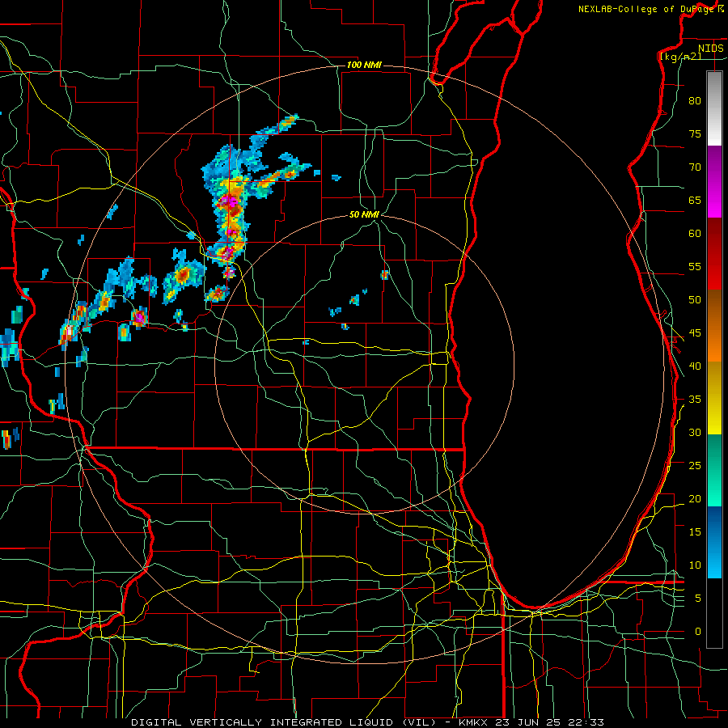Click the color scale value 0
Image resolution: width=728 pixels, height=728 pixels.
tap(698, 632)
